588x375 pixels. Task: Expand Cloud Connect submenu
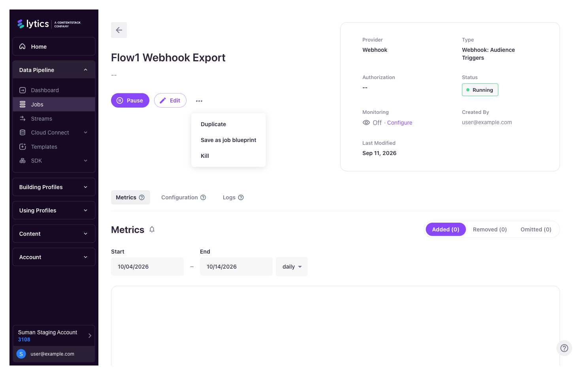coord(54,133)
